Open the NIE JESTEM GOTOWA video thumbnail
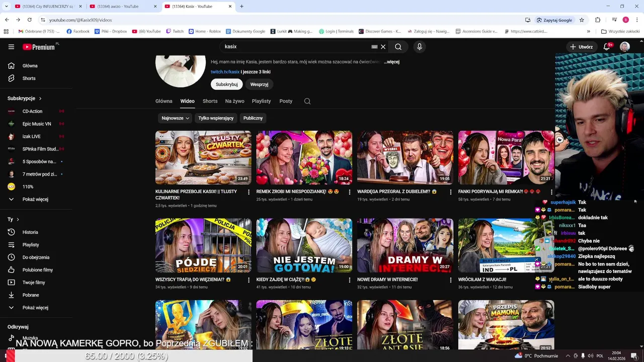644x362 pixels. click(x=304, y=245)
